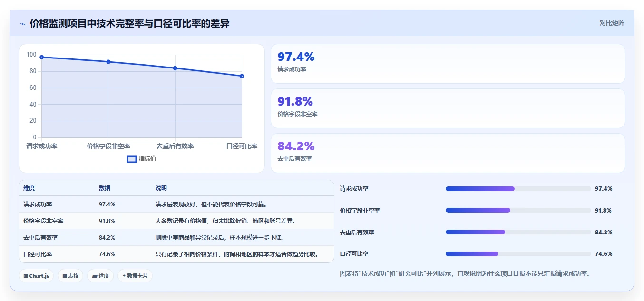Click the 数据卡片 tag chip
This screenshot has width=644, height=301.
pyautogui.click(x=135, y=276)
